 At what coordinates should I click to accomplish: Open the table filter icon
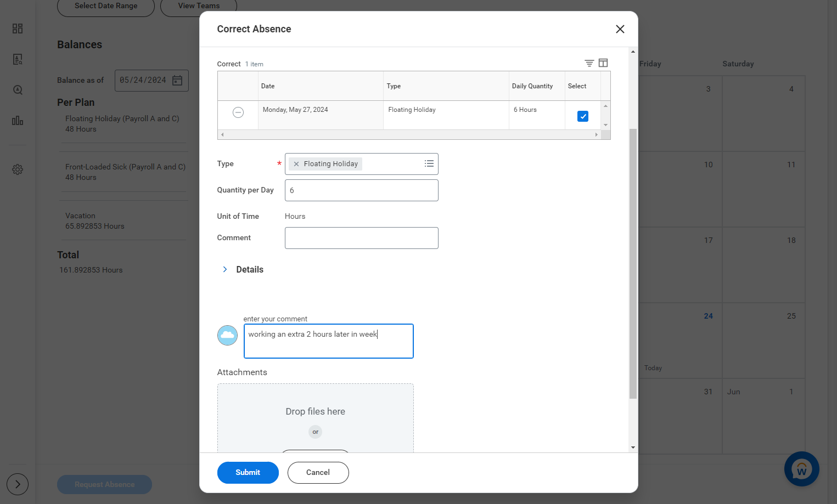pyautogui.click(x=589, y=63)
